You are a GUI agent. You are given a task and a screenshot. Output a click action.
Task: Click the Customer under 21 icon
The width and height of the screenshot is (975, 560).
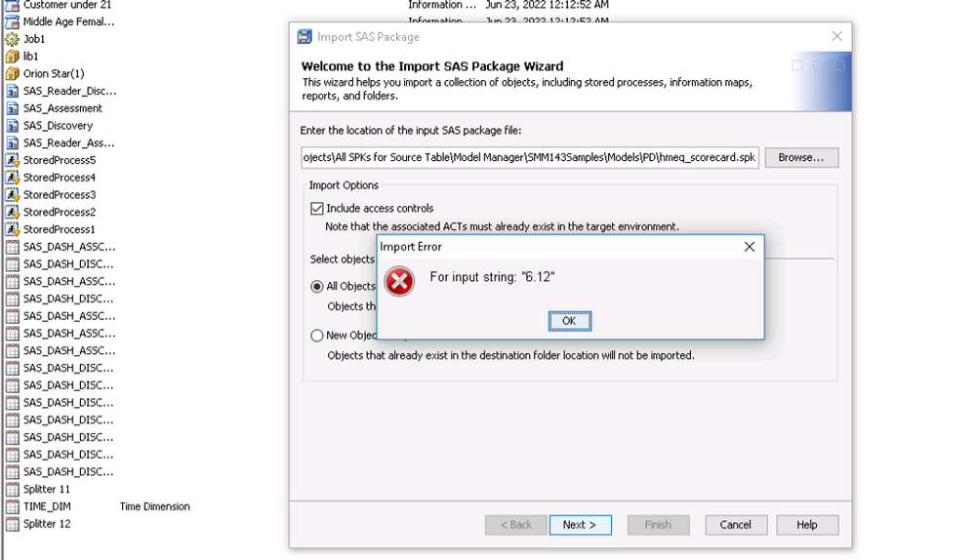coord(12,5)
